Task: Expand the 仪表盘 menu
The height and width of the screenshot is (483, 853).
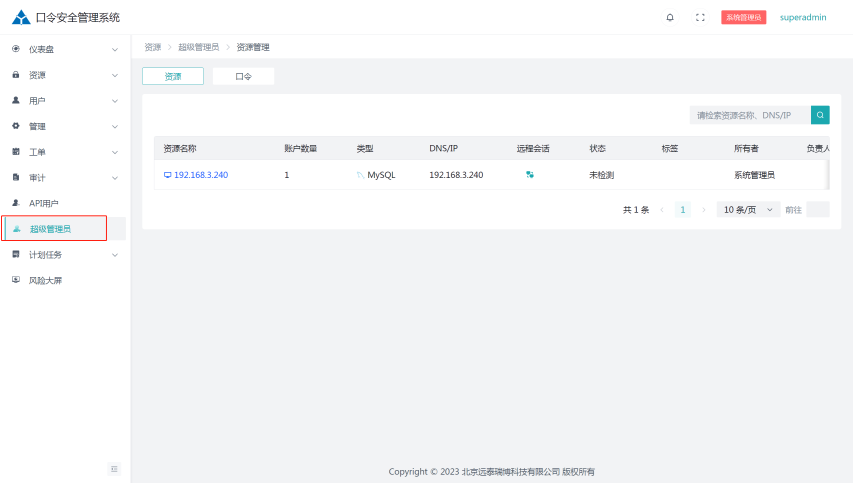Action: [x=64, y=49]
